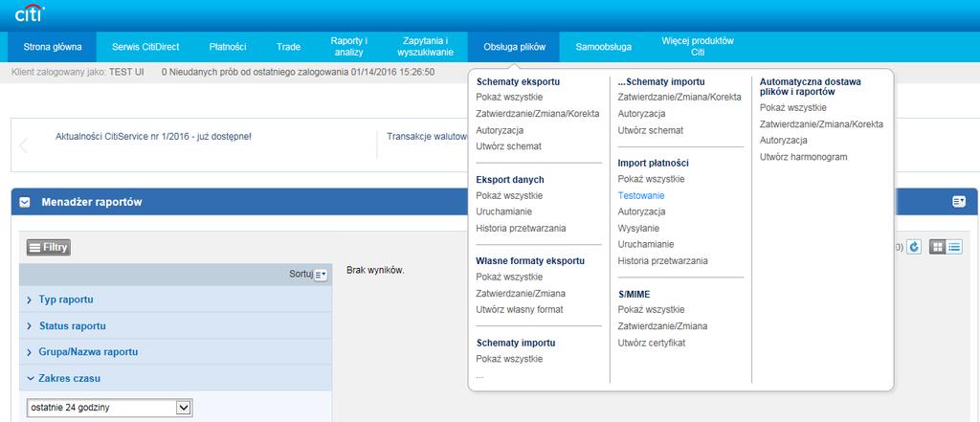This screenshot has height=422, width=980.
Task: Click the Import płatności section heading
Action: (x=653, y=164)
